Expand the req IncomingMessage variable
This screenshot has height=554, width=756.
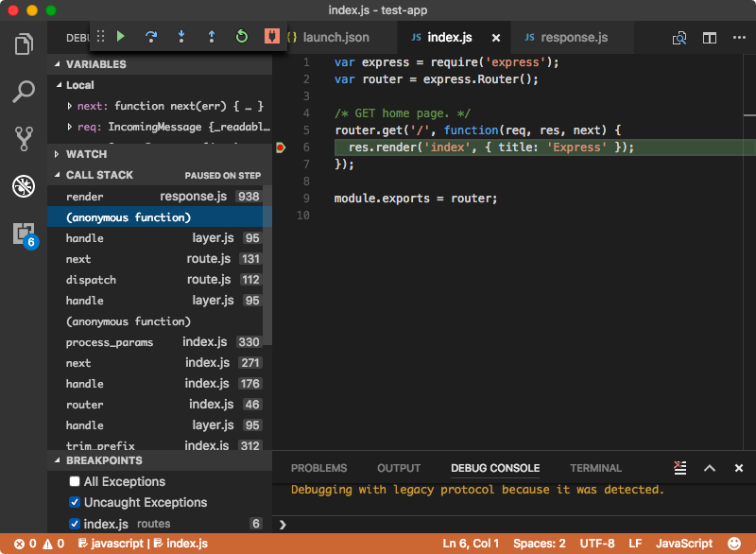point(69,127)
